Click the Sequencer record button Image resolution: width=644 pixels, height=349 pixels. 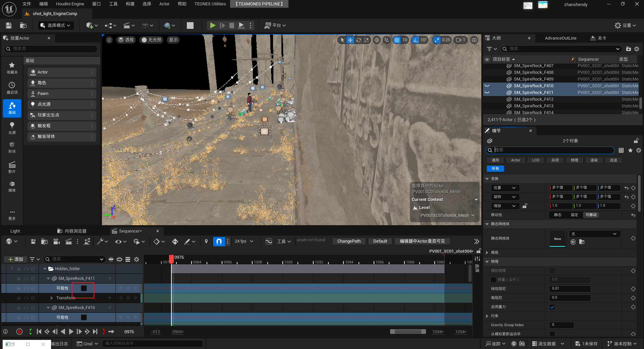pos(19,332)
